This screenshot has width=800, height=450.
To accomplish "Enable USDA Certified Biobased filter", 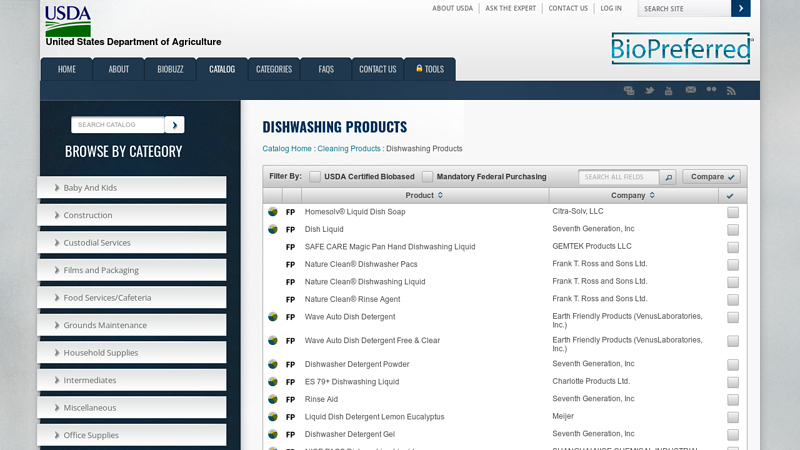I will 315,177.
